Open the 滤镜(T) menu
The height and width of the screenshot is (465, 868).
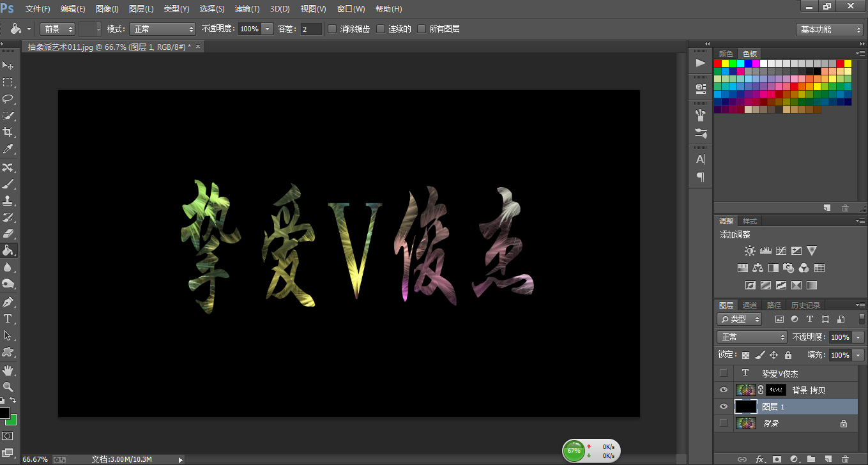pos(247,9)
